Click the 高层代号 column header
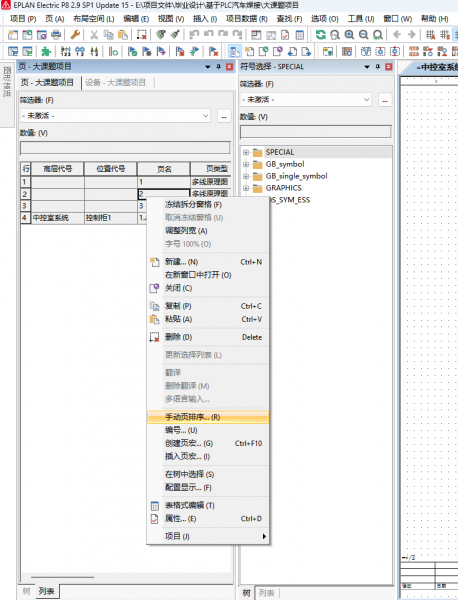458x600 pixels. pos(57,169)
